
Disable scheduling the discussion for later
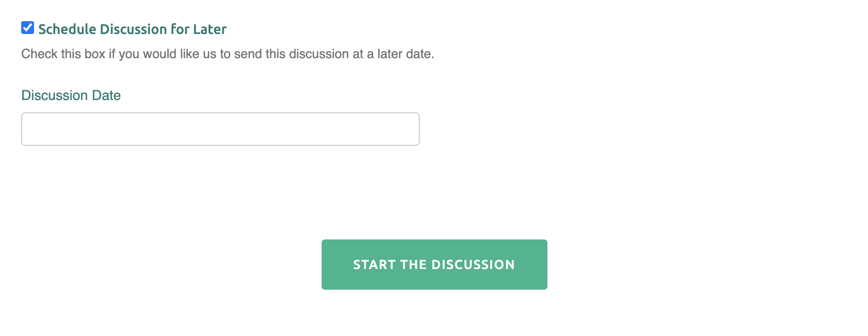[x=28, y=28]
